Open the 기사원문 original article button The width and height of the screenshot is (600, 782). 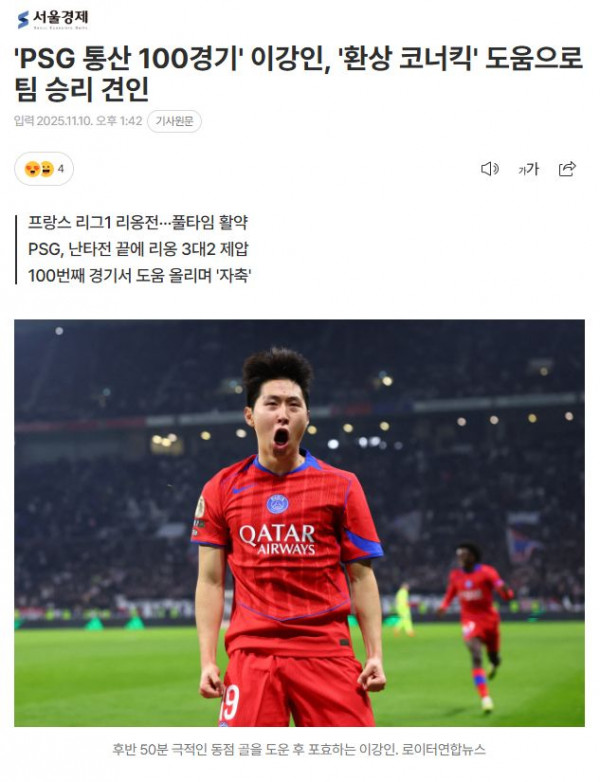(174, 121)
